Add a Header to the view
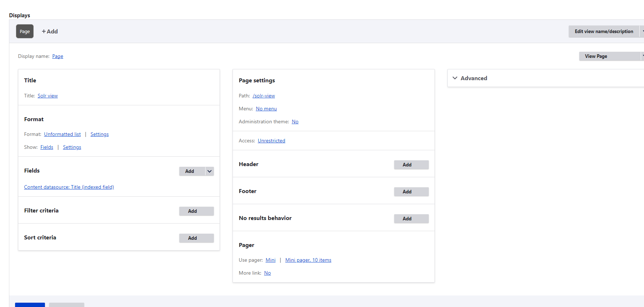644x307 pixels. (x=411, y=165)
